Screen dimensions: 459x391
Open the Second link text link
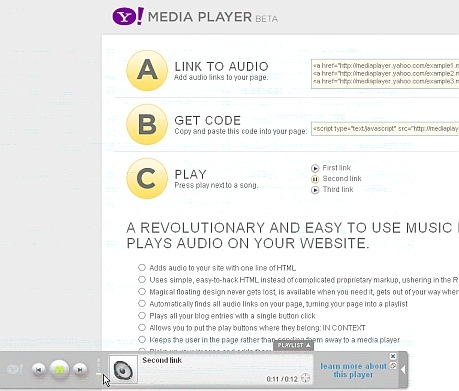pos(342,179)
